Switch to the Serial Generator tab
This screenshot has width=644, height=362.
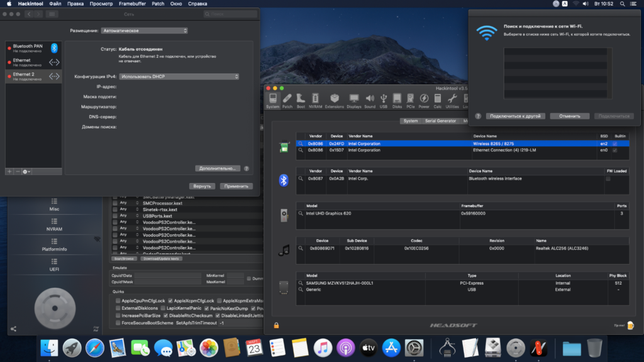[x=440, y=121]
